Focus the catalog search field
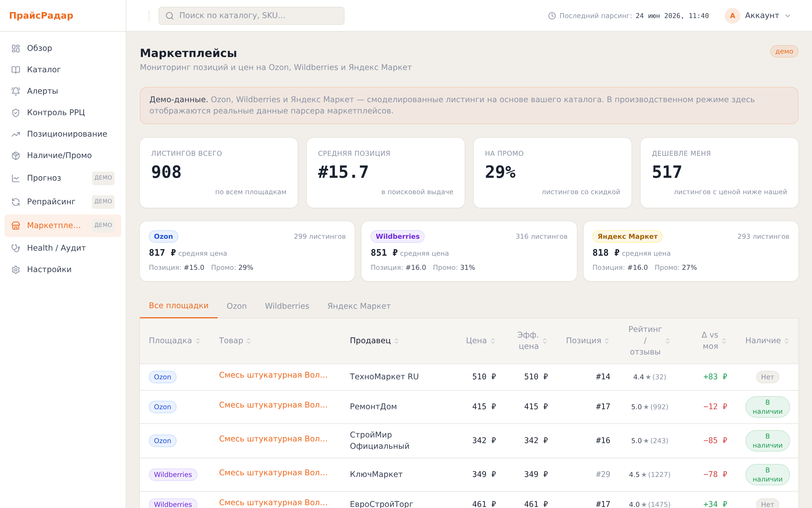This screenshot has height=508, width=812. [x=251, y=16]
